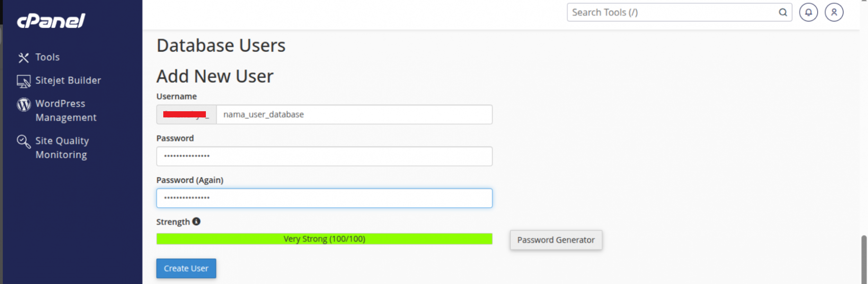Viewport: 868px width, 284px height.
Task: Open Site Quality Monitoring
Action: 62,148
